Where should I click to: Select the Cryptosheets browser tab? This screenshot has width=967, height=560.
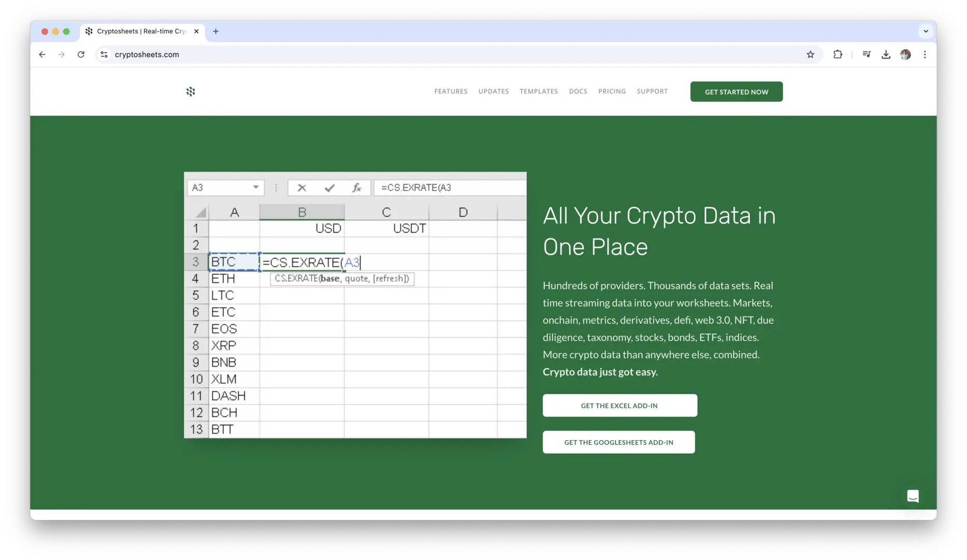point(143,31)
